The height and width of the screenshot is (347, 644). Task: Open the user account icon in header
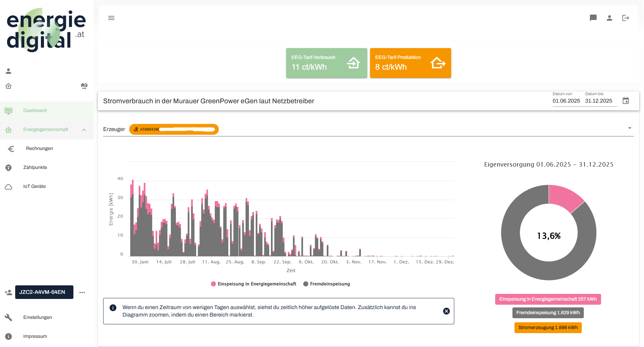pyautogui.click(x=609, y=18)
